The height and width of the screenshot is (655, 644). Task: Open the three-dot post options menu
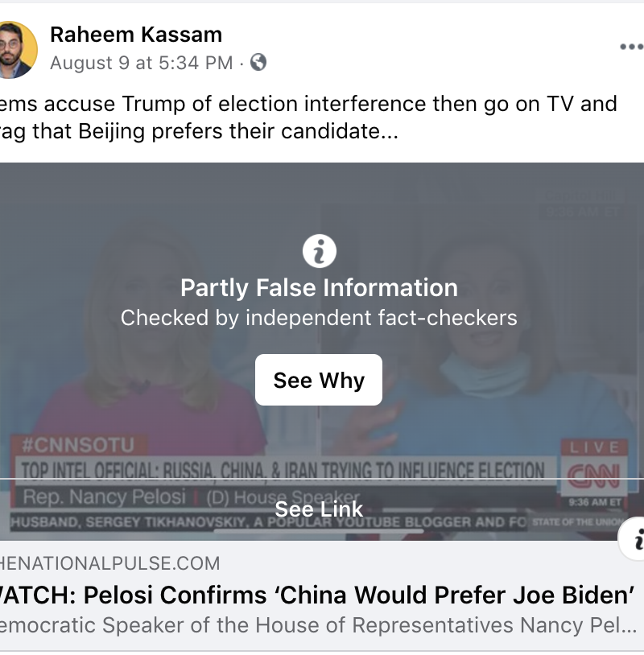click(631, 47)
